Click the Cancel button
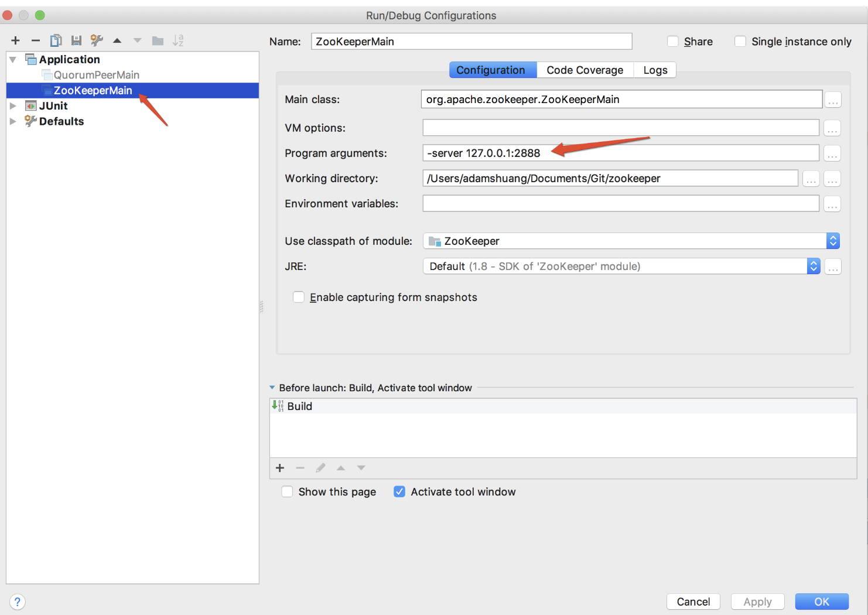Image resolution: width=868 pixels, height=615 pixels. pos(693,602)
